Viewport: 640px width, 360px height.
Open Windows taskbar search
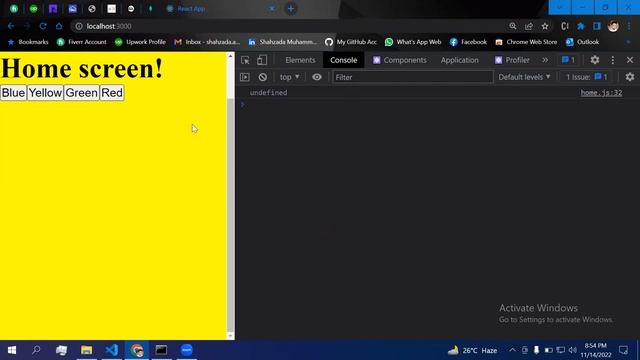pyautogui.click(x=36, y=350)
